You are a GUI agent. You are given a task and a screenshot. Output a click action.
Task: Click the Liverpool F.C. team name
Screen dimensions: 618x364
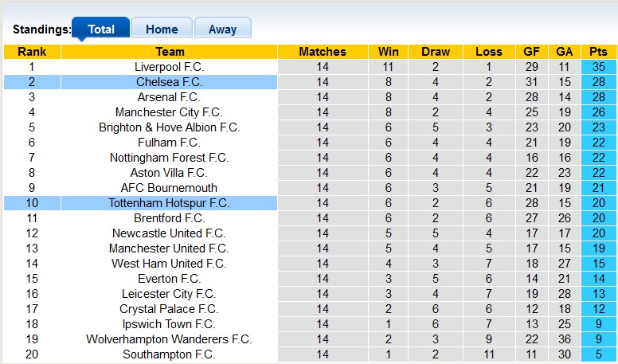(x=169, y=67)
